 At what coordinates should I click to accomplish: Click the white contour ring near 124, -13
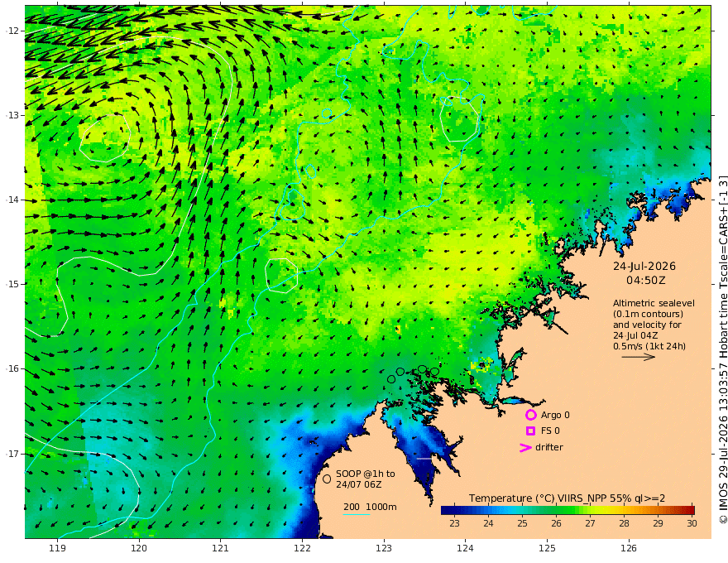(x=459, y=119)
